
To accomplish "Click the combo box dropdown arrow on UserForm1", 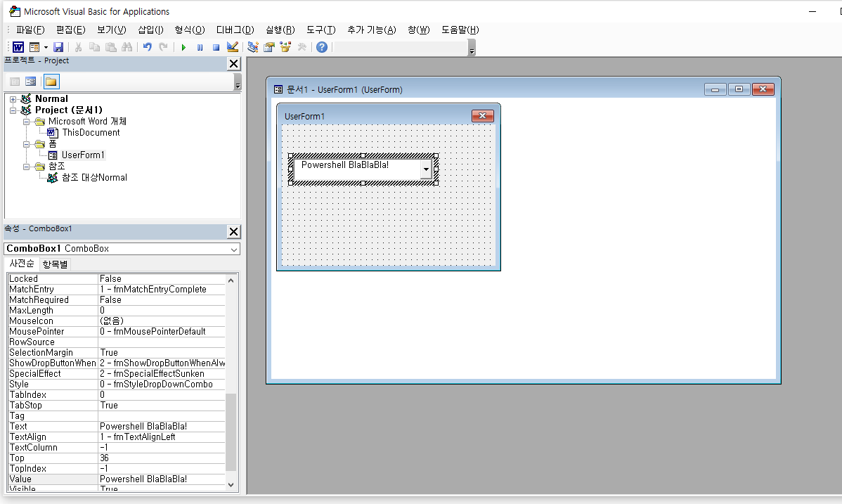I will [426, 169].
